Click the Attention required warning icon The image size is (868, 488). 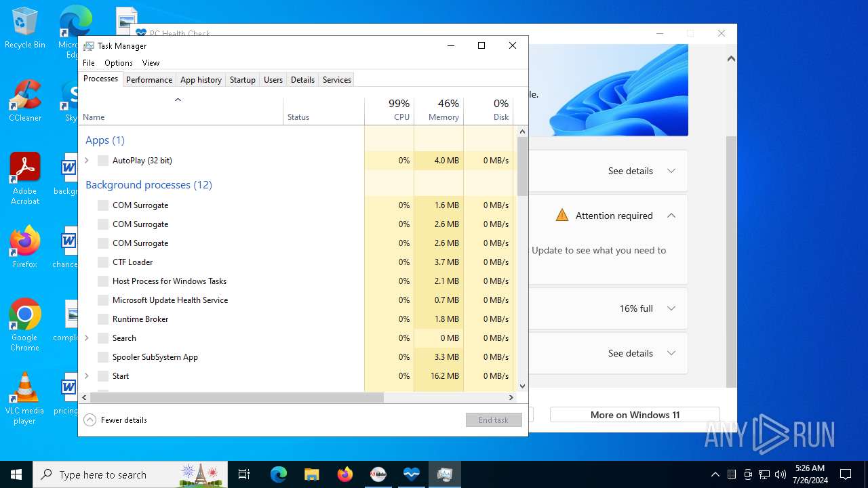(x=561, y=216)
